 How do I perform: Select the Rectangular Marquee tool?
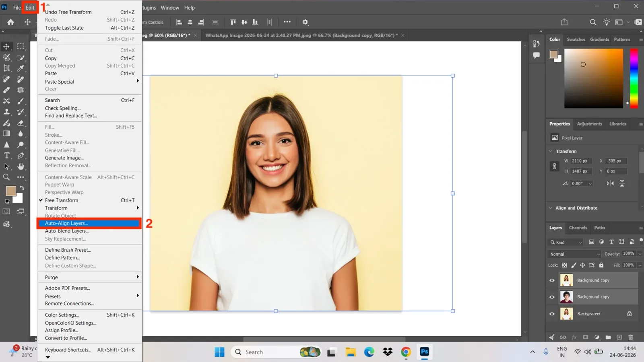pyautogui.click(x=21, y=47)
